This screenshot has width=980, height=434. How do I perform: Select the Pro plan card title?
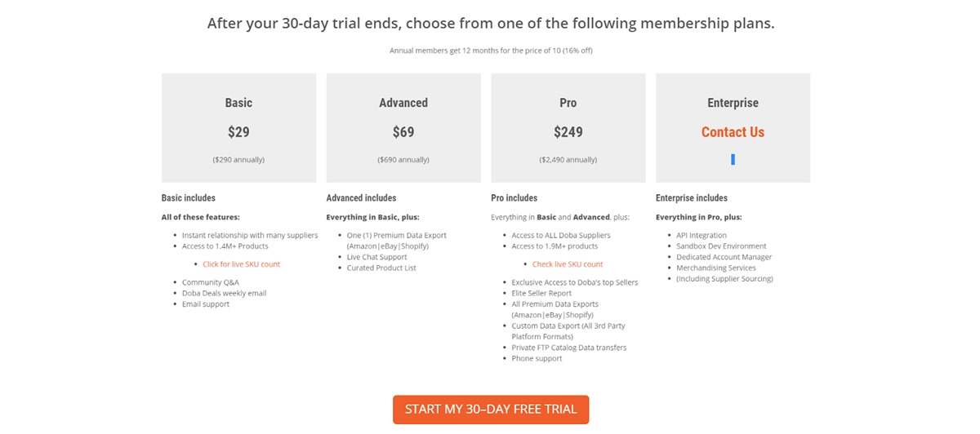click(x=568, y=103)
